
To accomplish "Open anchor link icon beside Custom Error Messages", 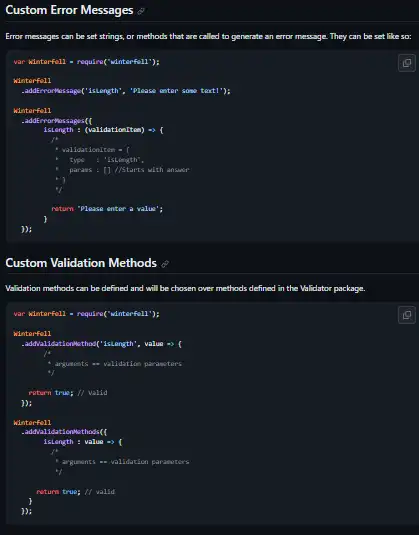I will point(141,11).
